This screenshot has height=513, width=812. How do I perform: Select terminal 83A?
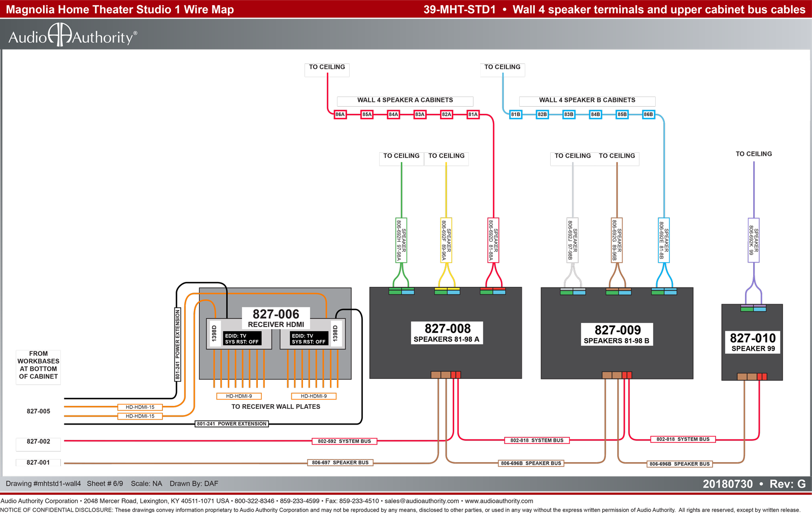pyautogui.click(x=420, y=114)
